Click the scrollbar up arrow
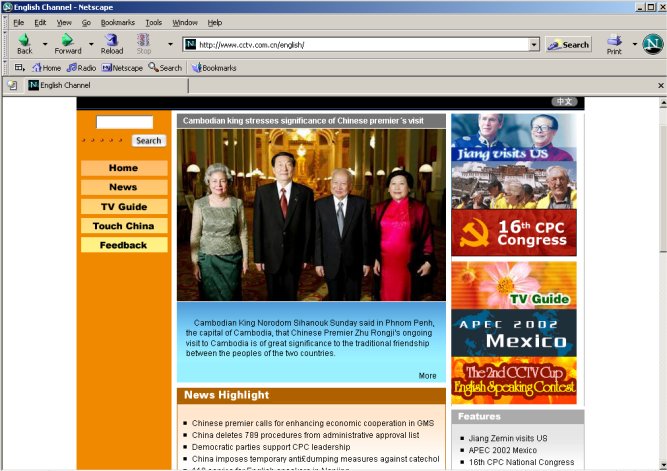 663,103
